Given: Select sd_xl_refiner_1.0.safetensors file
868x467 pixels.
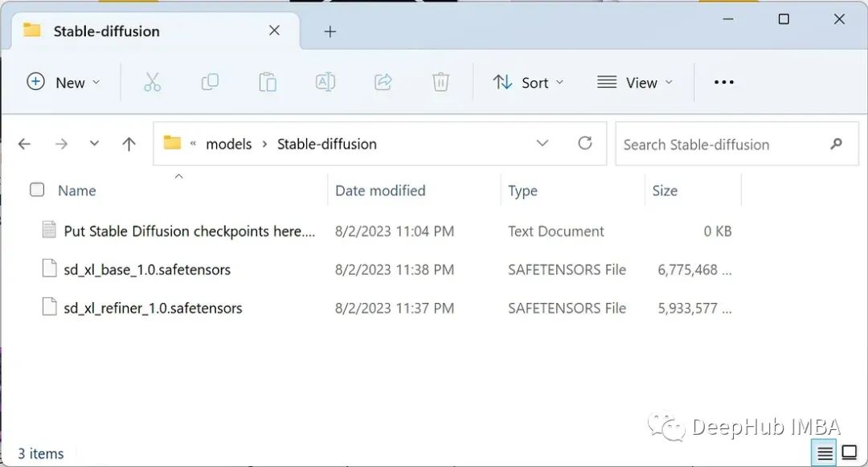Looking at the screenshot, I should 153,308.
